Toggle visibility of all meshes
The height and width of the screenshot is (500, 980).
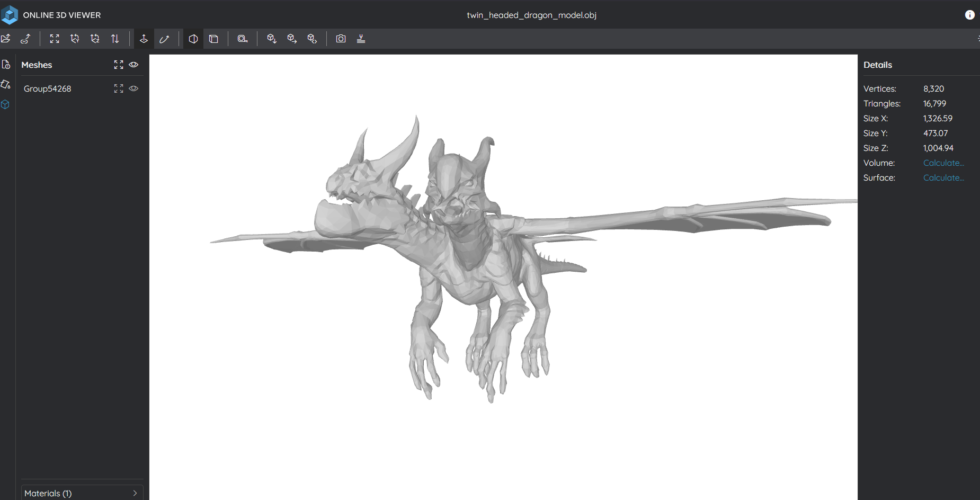point(134,65)
